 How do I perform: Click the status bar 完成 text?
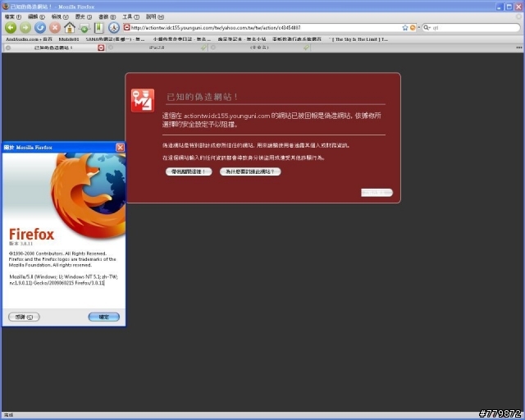click(8, 415)
